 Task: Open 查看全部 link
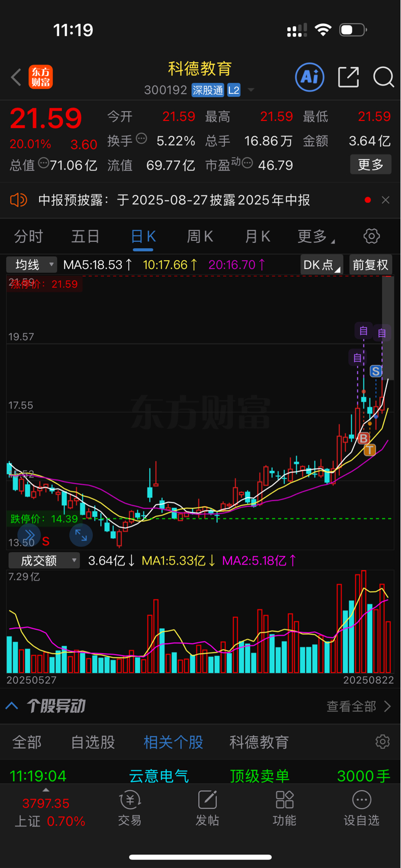358,706
